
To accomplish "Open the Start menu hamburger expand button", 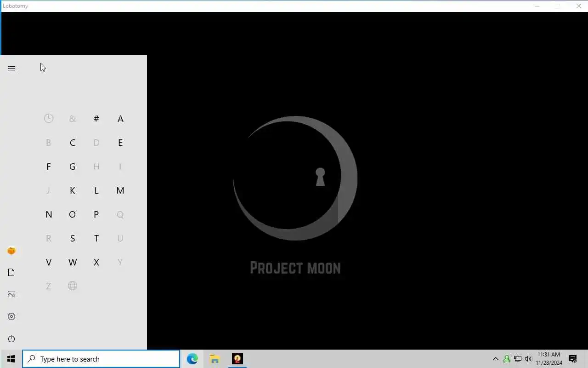I will pos(11,68).
